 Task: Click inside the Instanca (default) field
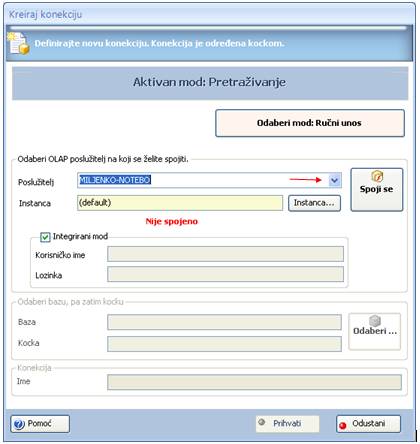[x=180, y=203]
